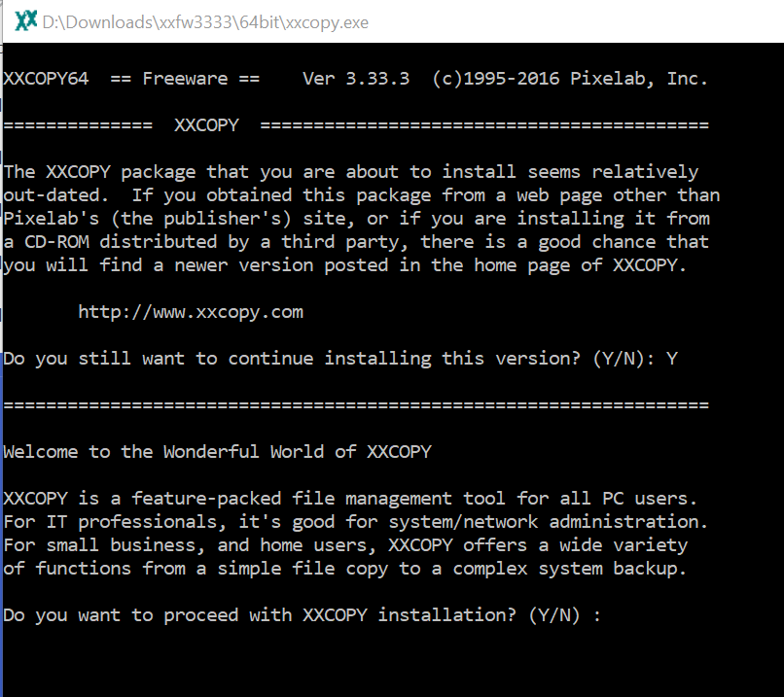Click the http://www.xxcopy.com URL text
The image size is (784, 697).
point(191,312)
